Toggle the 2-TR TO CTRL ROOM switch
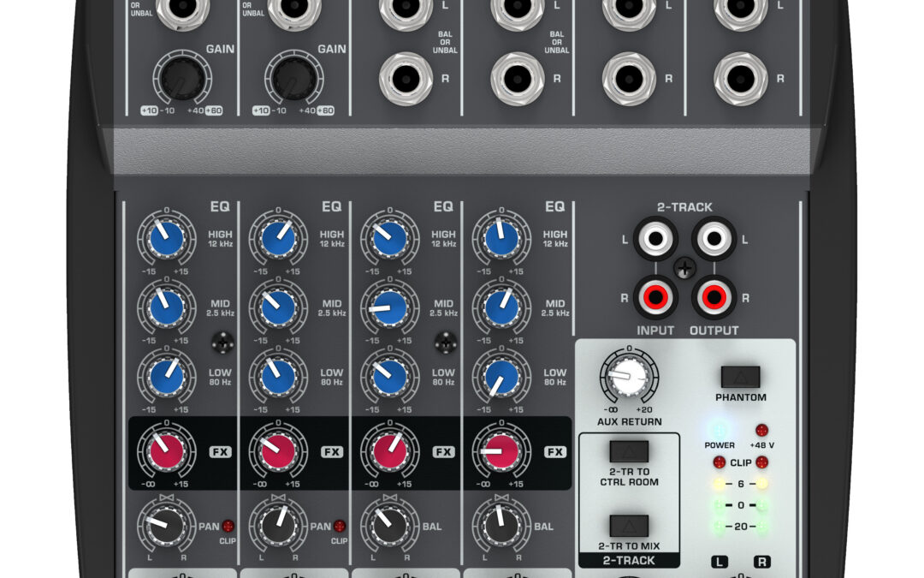 coord(628,451)
